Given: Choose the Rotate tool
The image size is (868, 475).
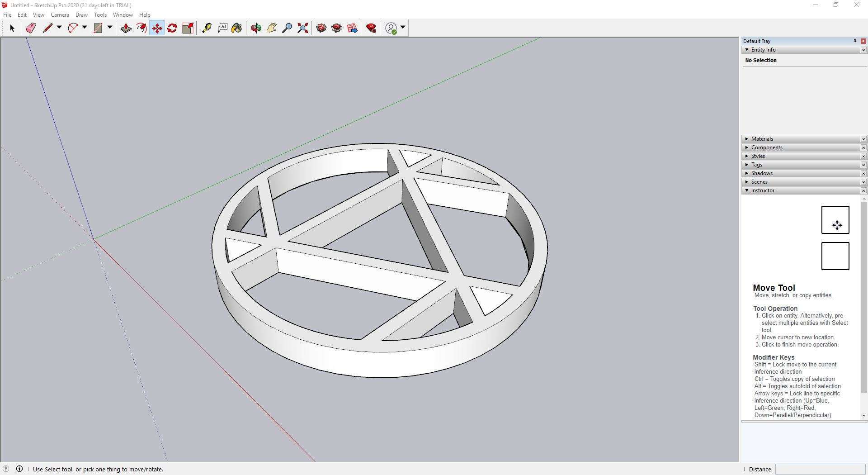Looking at the screenshot, I should coord(172,28).
